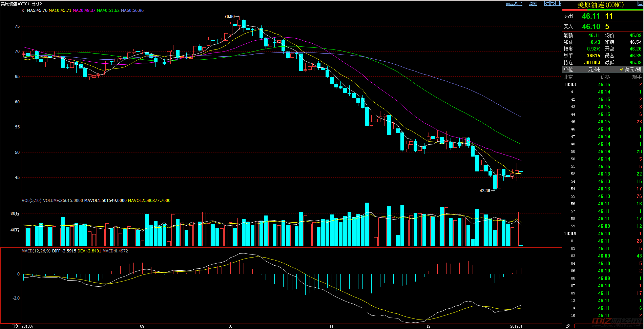This screenshot has width=644, height=329.
Task: Click the 北京 time column header
Action: 568,77
